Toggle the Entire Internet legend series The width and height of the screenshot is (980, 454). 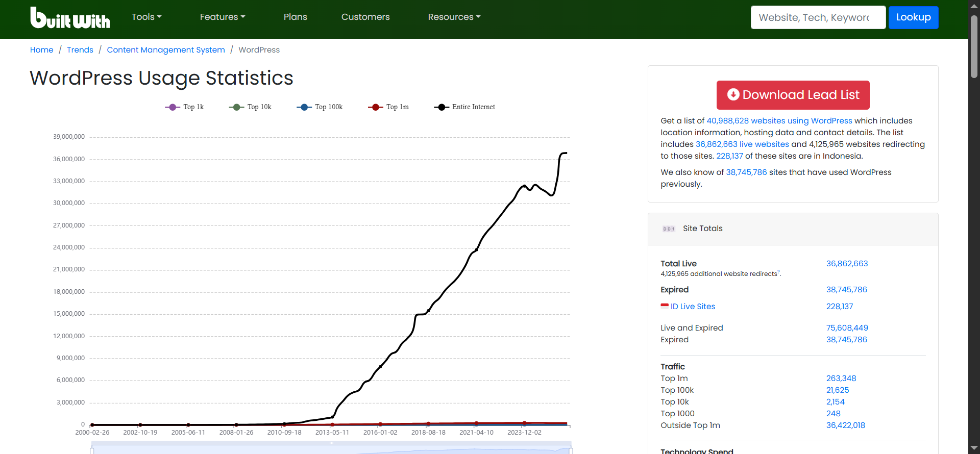464,107
